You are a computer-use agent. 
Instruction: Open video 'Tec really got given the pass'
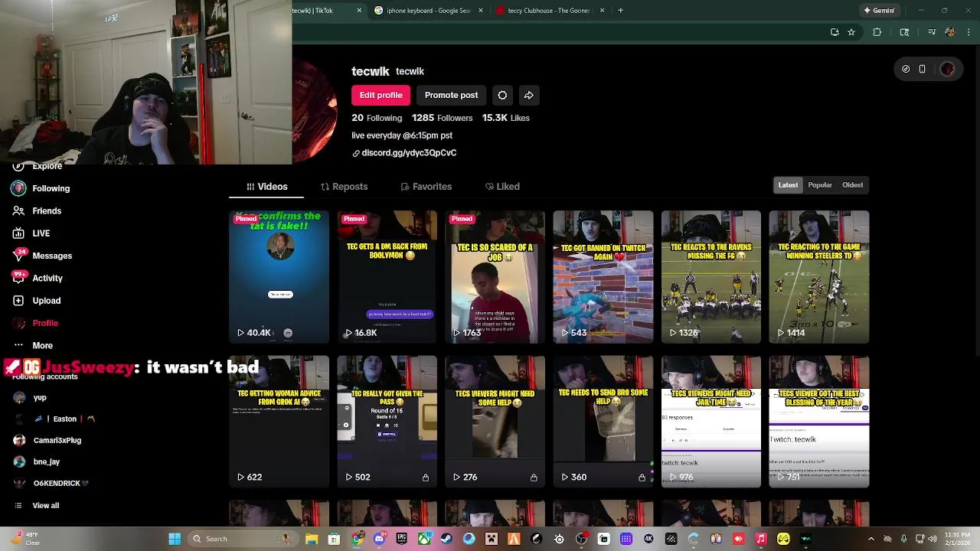pyautogui.click(x=387, y=422)
